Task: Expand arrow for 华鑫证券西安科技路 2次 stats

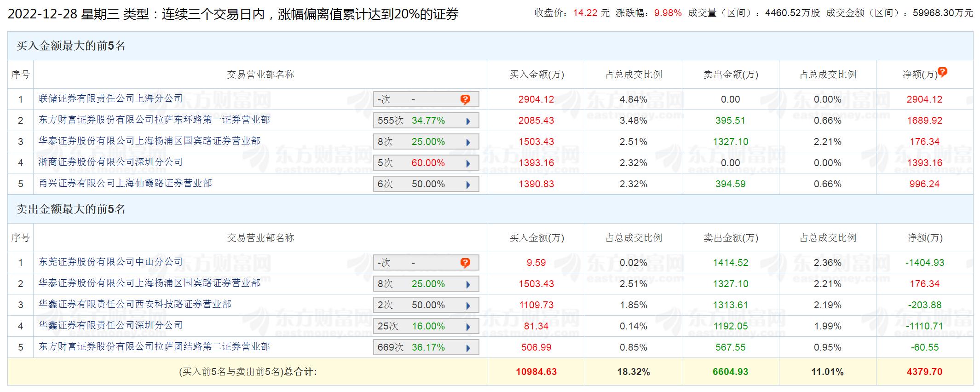Action: tap(468, 306)
